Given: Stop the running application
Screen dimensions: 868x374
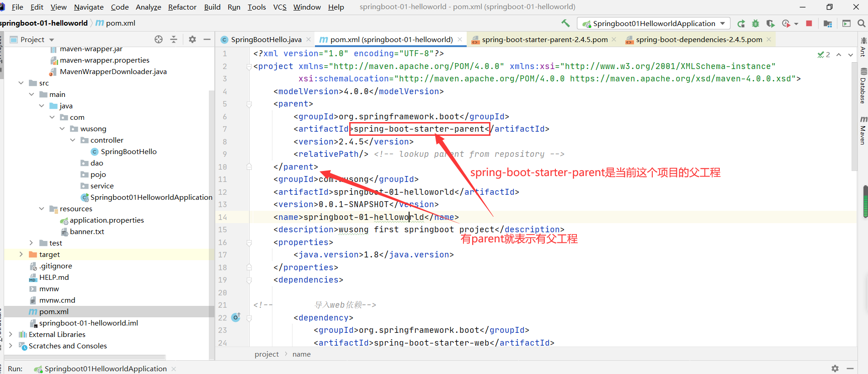Looking at the screenshot, I should pyautogui.click(x=809, y=23).
